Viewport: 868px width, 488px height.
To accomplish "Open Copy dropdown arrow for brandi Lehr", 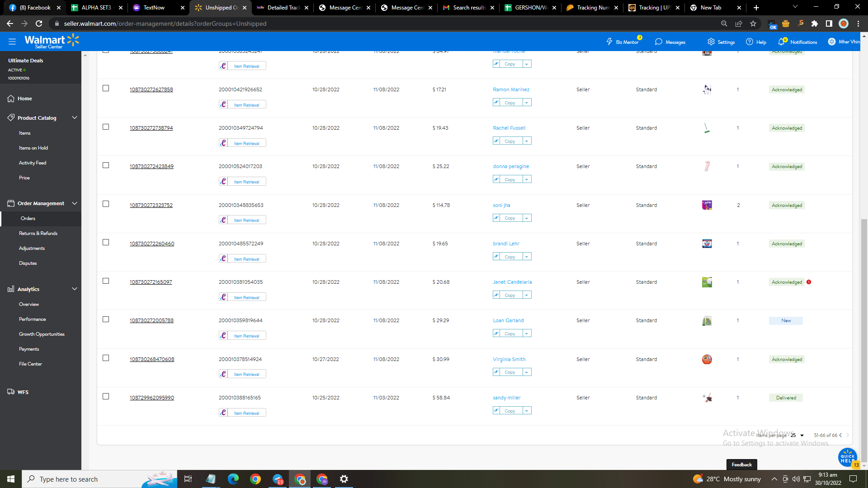I will 527,256.
